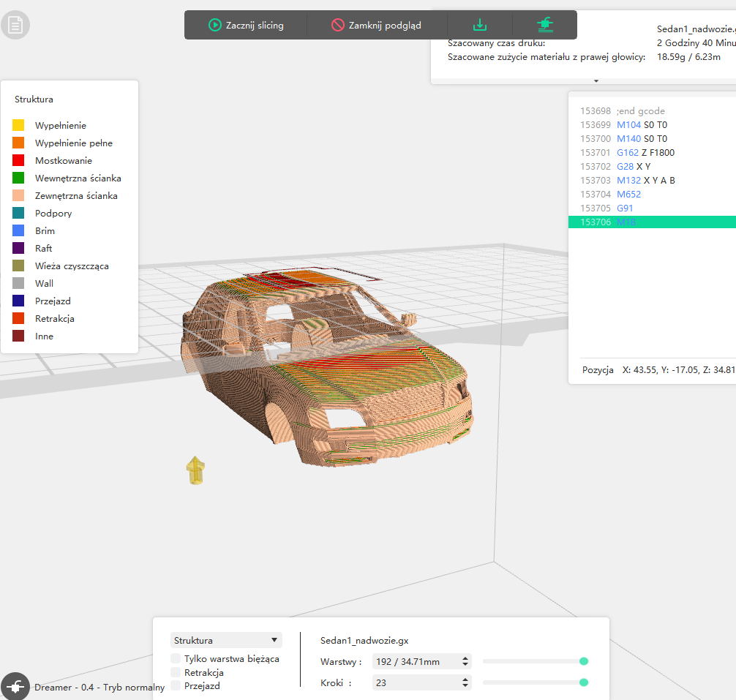Click the blue Brim legend swatch
This screenshot has width=736, height=700.
click(x=19, y=231)
